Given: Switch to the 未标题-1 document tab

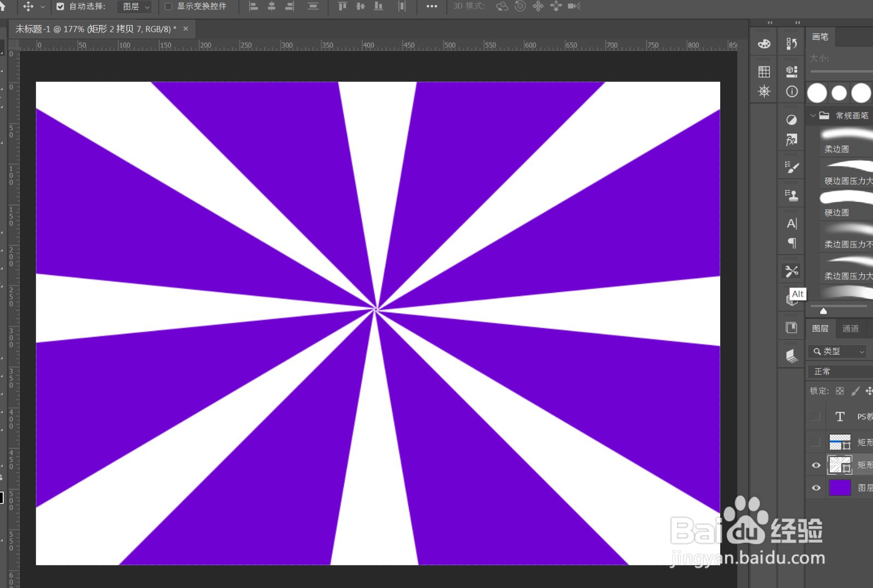Looking at the screenshot, I should [95, 29].
